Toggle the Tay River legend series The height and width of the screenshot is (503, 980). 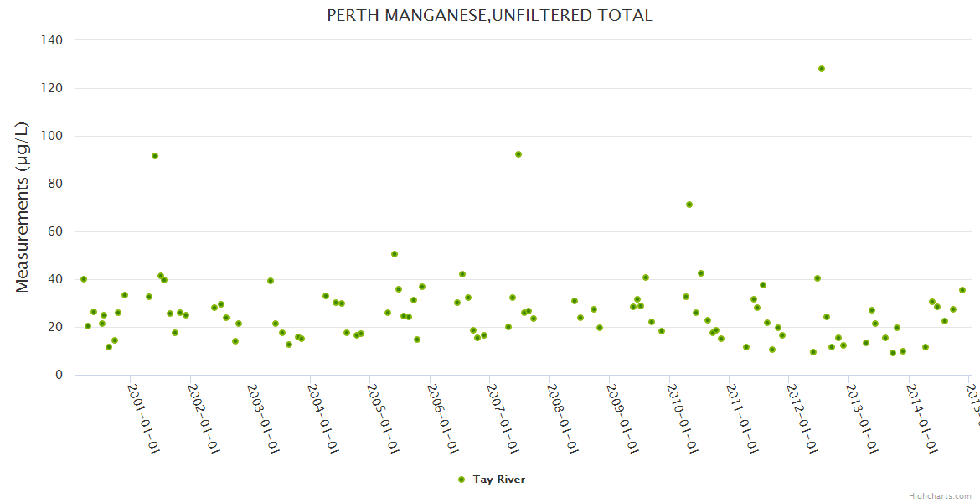tap(498, 480)
